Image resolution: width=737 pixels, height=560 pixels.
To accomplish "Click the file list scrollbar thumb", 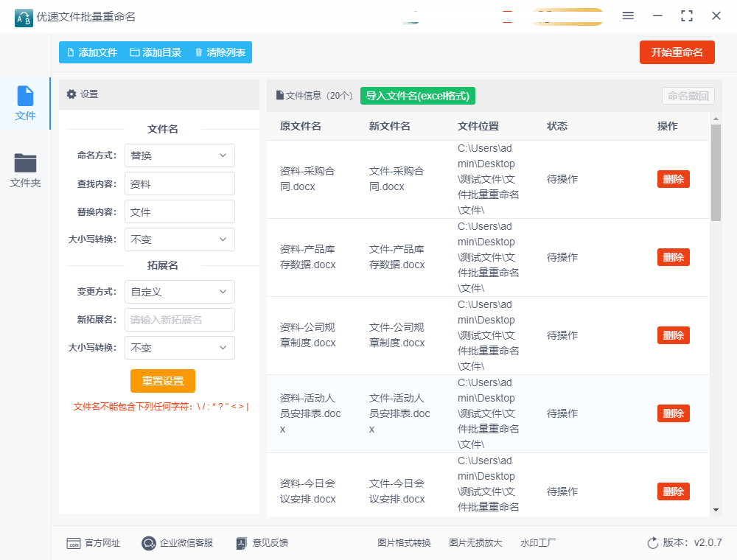I will pos(716,172).
